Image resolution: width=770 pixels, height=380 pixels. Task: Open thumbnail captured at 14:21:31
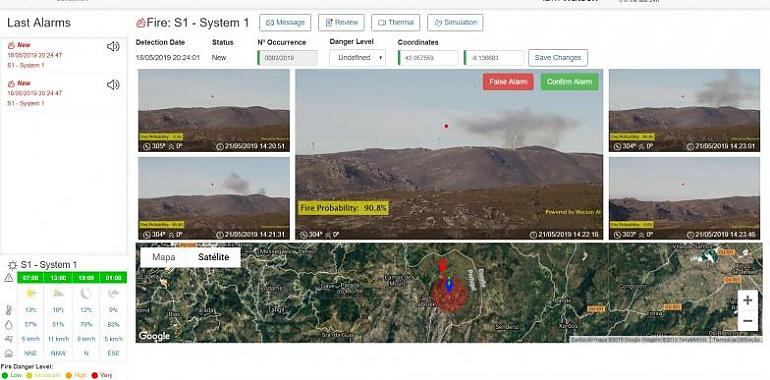click(x=214, y=198)
